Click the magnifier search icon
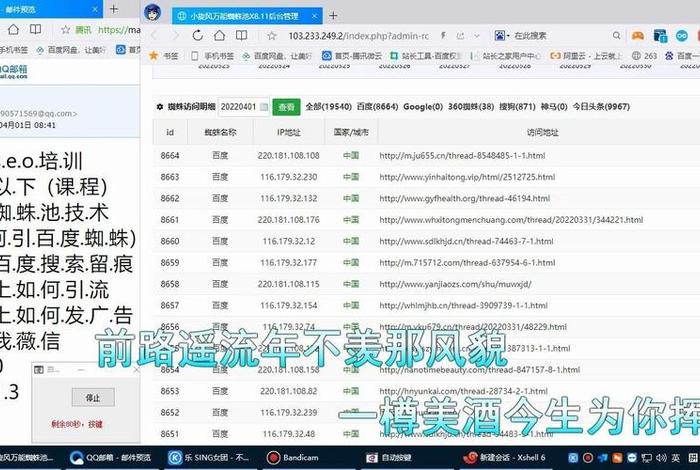 (617, 35)
